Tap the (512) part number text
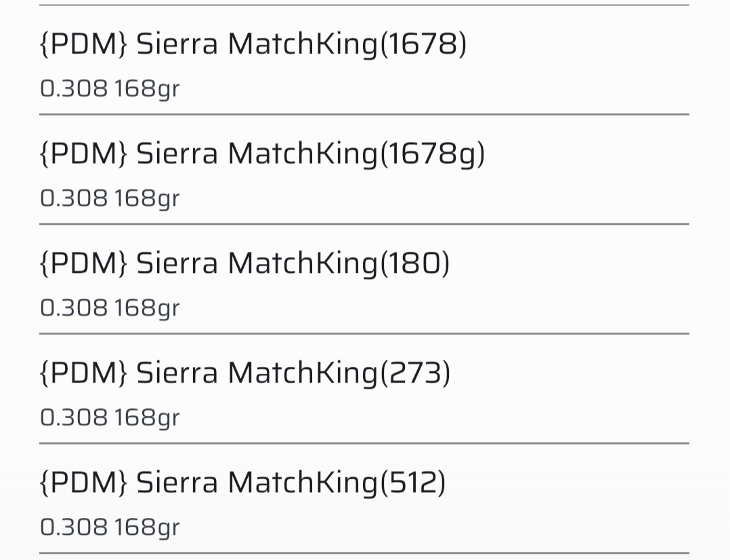The image size is (730, 560). 412,483
